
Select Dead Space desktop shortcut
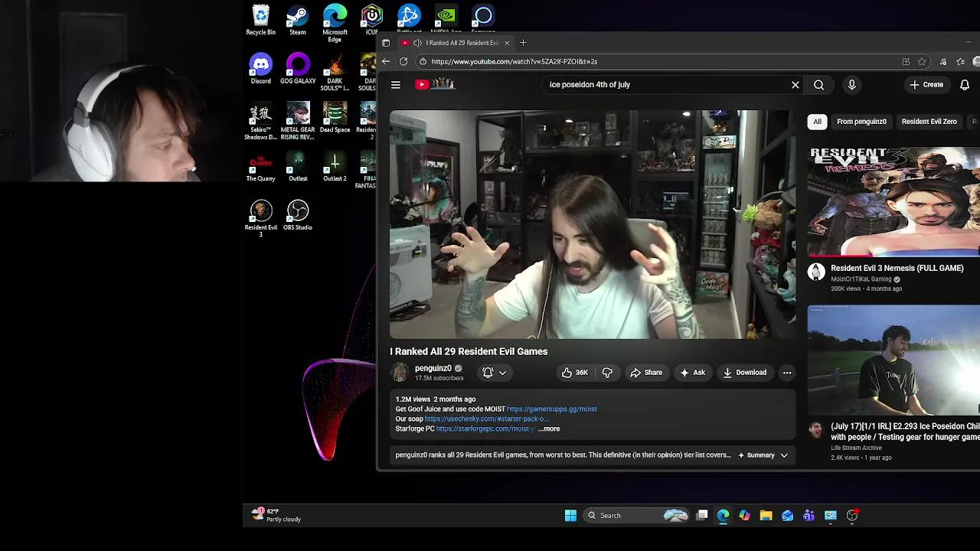[335, 118]
